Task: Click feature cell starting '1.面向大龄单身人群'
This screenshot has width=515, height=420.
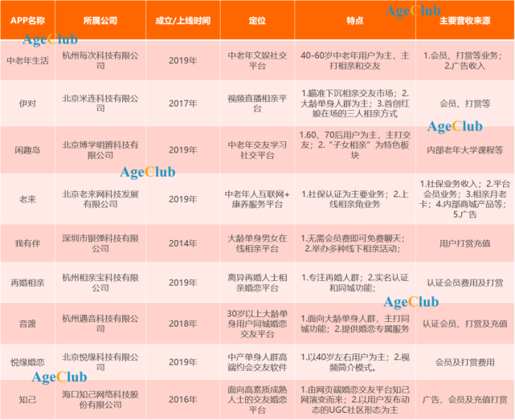Action: [x=355, y=324]
